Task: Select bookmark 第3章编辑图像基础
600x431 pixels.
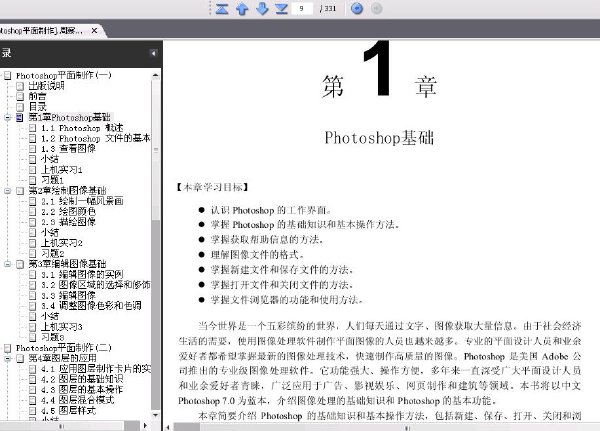Action: coord(67,264)
